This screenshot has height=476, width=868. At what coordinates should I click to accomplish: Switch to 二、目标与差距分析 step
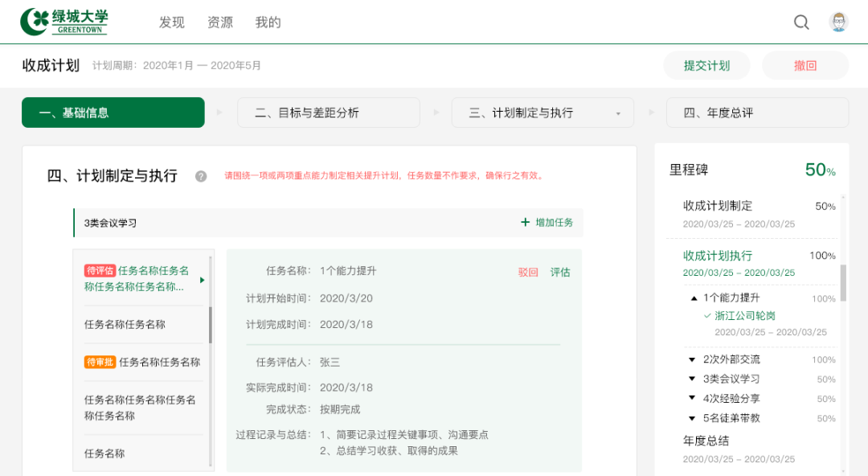tap(328, 113)
